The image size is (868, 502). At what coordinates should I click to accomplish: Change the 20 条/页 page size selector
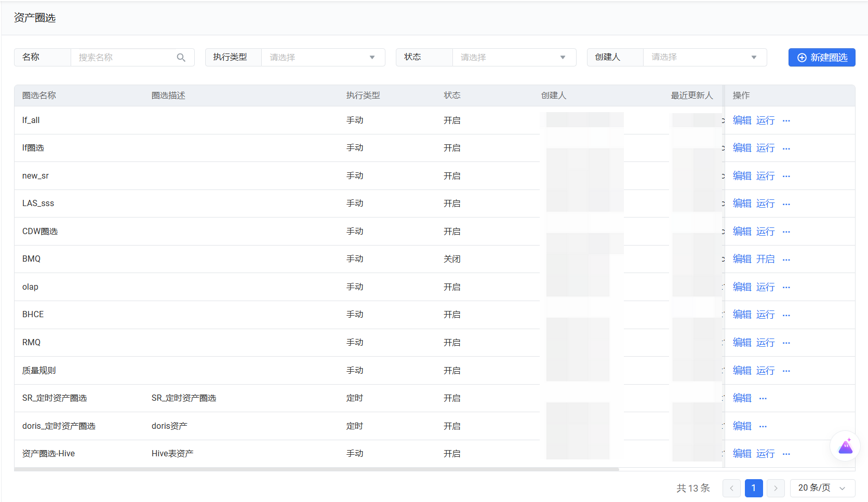pos(822,488)
